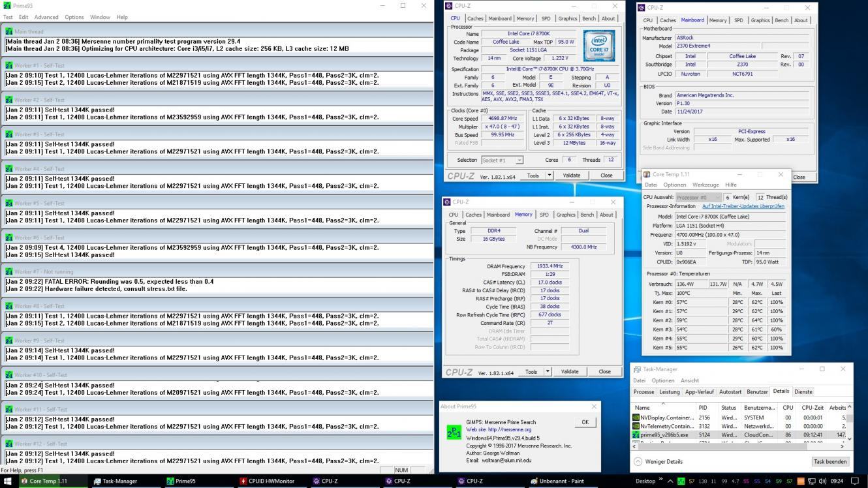Open Tools dropdown arrow in CPU-Z CPU window

[549, 175]
